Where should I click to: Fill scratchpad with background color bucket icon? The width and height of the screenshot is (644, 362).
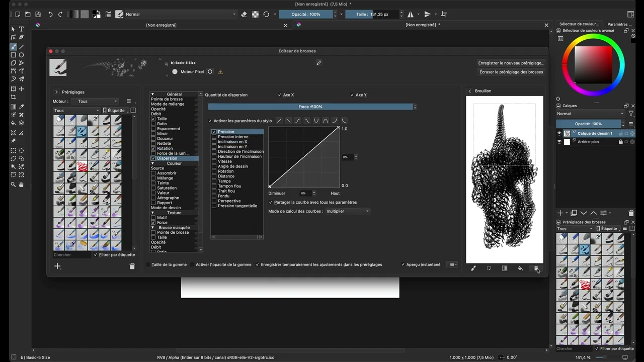pos(520,268)
